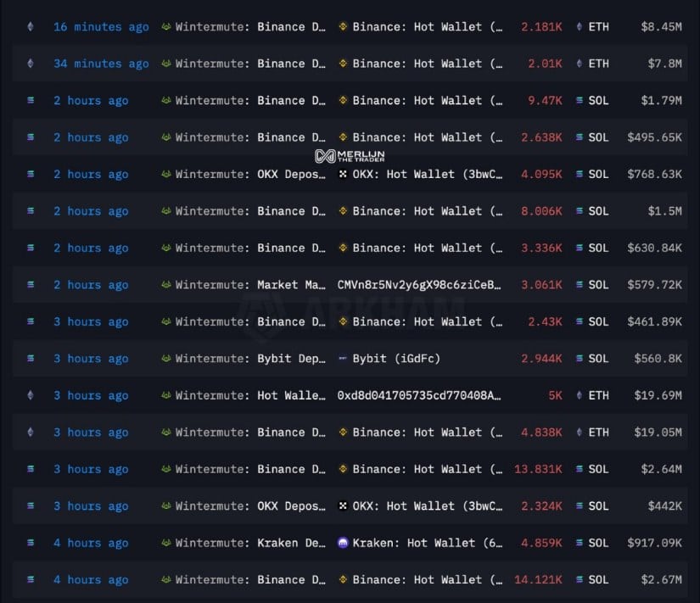Click the Kraken logo icon
The width and height of the screenshot is (700, 603).
pos(343,543)
